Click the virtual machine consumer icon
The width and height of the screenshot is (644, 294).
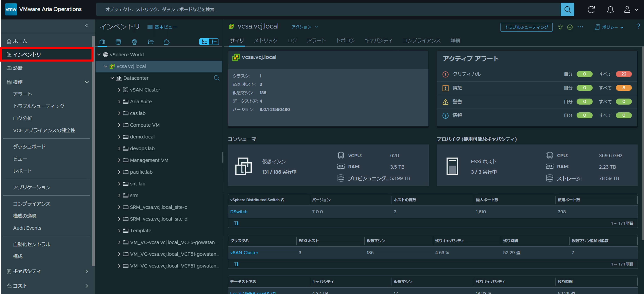[x=243, y=166]
